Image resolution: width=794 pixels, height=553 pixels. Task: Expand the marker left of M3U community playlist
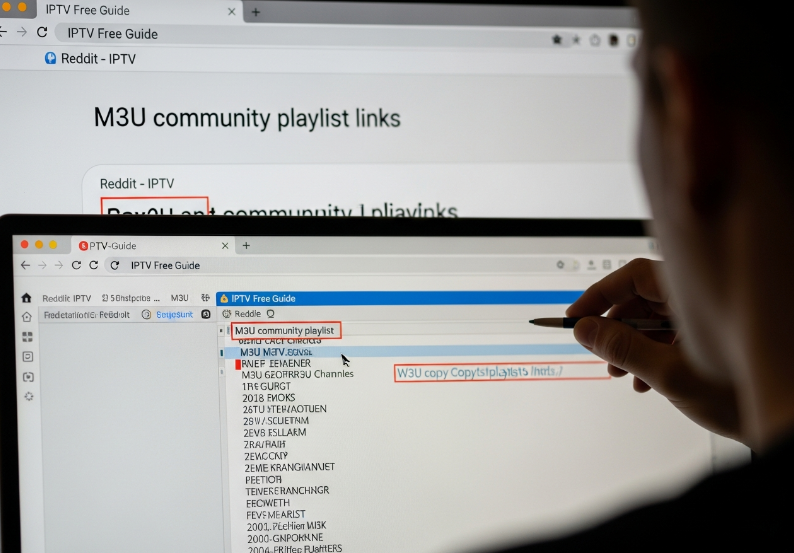tap(221, 331)
